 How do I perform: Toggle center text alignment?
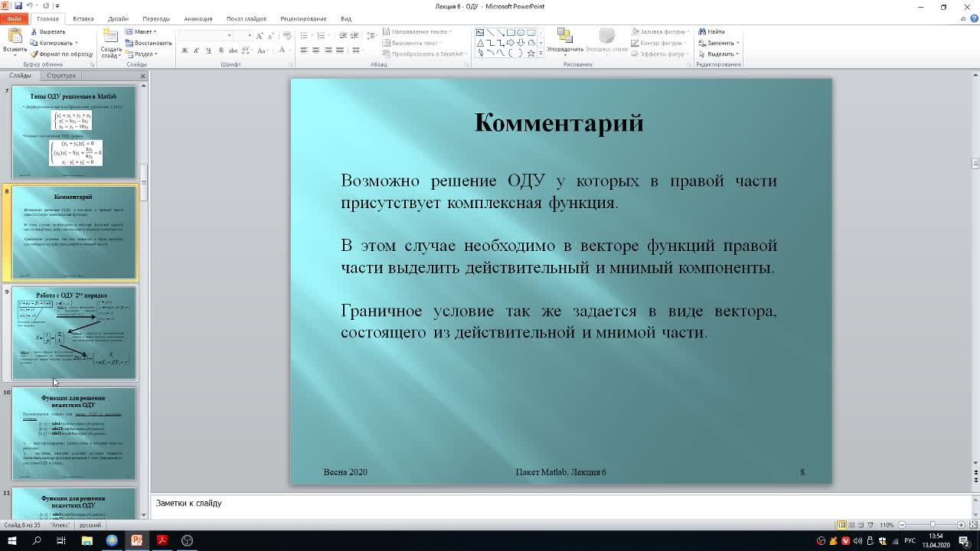(316, 51)
